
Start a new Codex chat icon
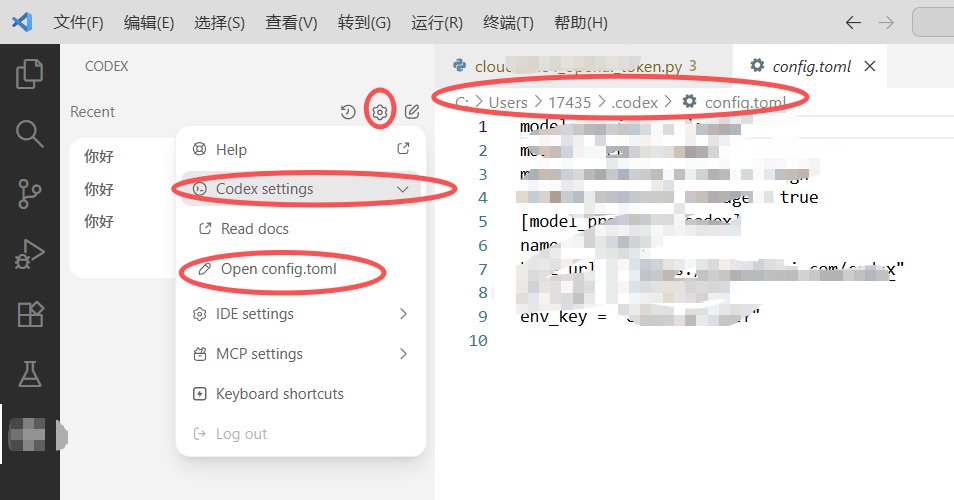coord(412,112)
